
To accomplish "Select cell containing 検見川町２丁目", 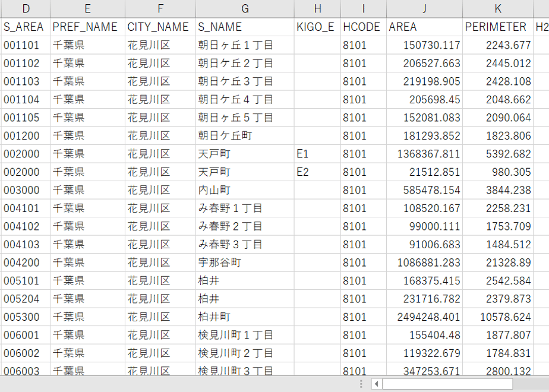I will 245,353.
